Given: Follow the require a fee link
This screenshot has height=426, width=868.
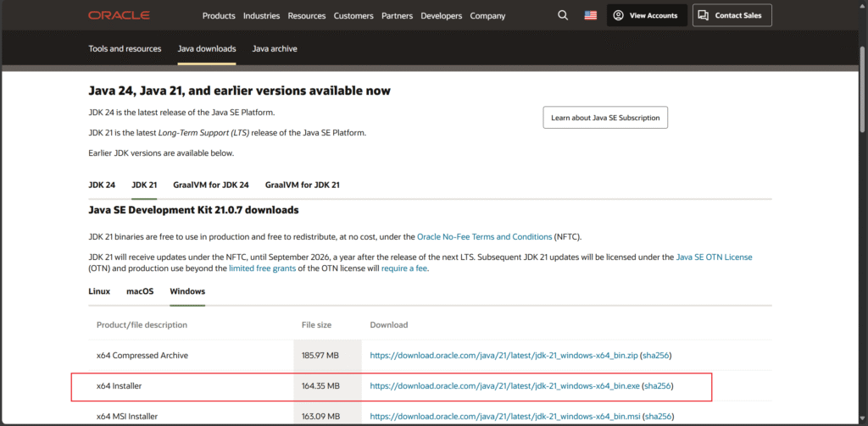Looking at the screenshot, I should [404, 268].
